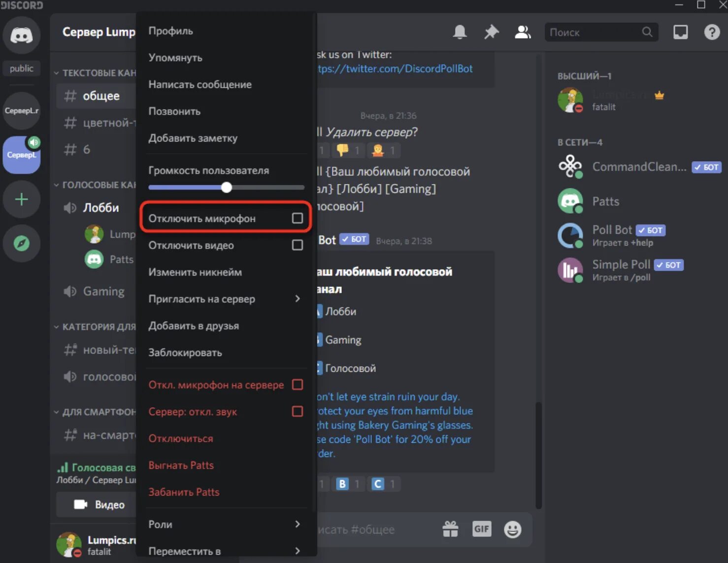
Task: Open notification settings bell icon
Action: [x=460, y=32]
